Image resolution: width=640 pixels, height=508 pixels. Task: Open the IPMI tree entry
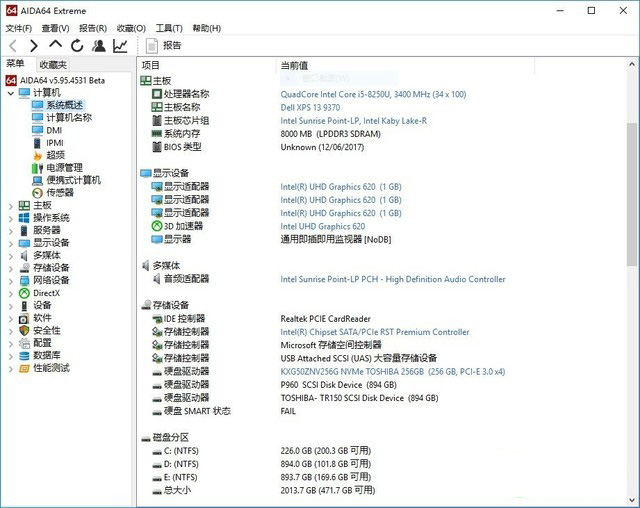pos(55,143)
